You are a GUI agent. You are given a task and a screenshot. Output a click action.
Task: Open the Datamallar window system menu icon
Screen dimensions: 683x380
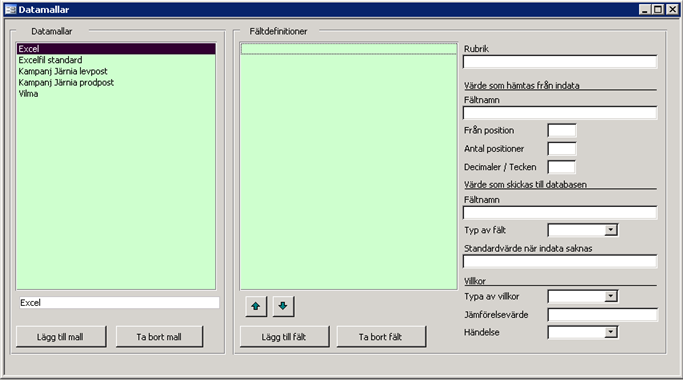[x=10, y=10]
